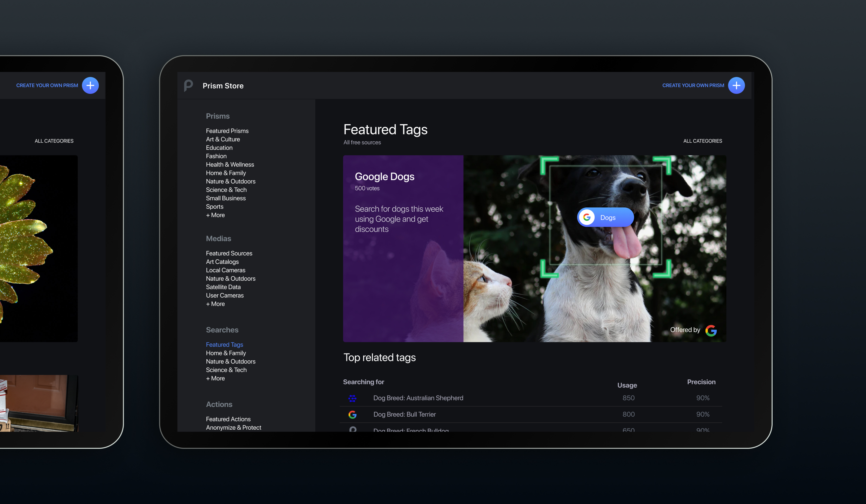
Task: Expand + More under Searches
Action: (x=215, y=378)
